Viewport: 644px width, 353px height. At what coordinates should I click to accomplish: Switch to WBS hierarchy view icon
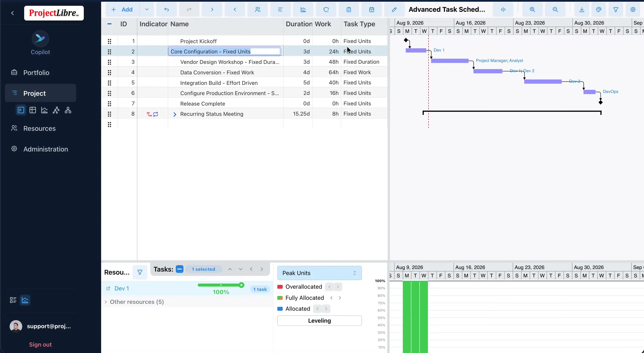(68, 110)
